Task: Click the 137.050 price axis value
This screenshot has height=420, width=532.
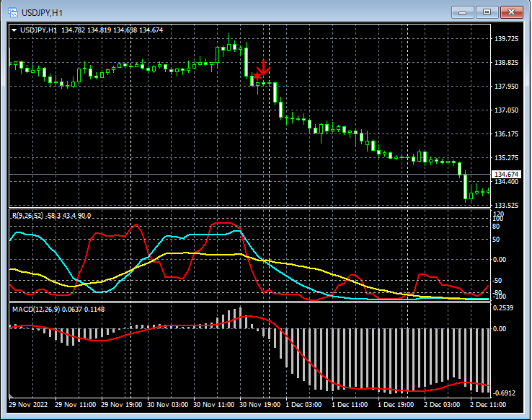Action: coord(506,110)
